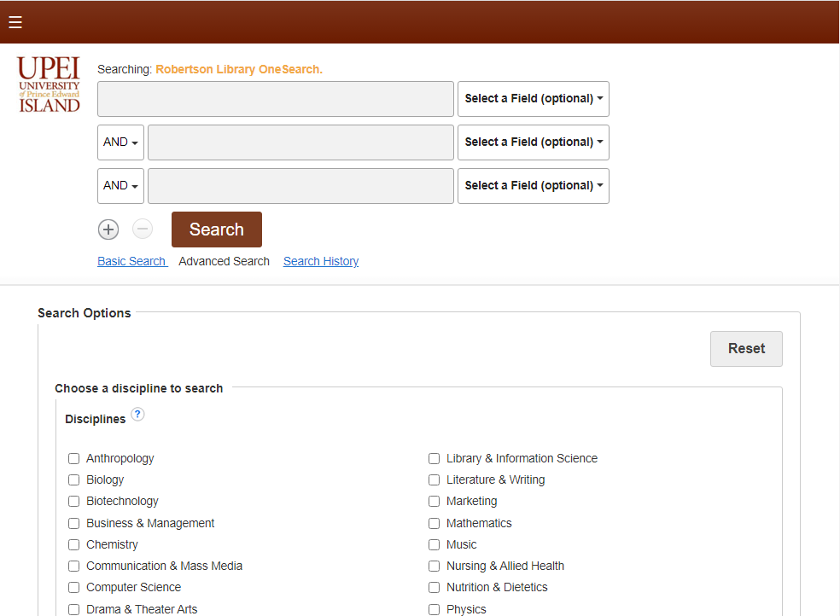840x616 pixels.
Task: Select the Nursing & Allied Health checkbox
Action: (x=434, y=567)
